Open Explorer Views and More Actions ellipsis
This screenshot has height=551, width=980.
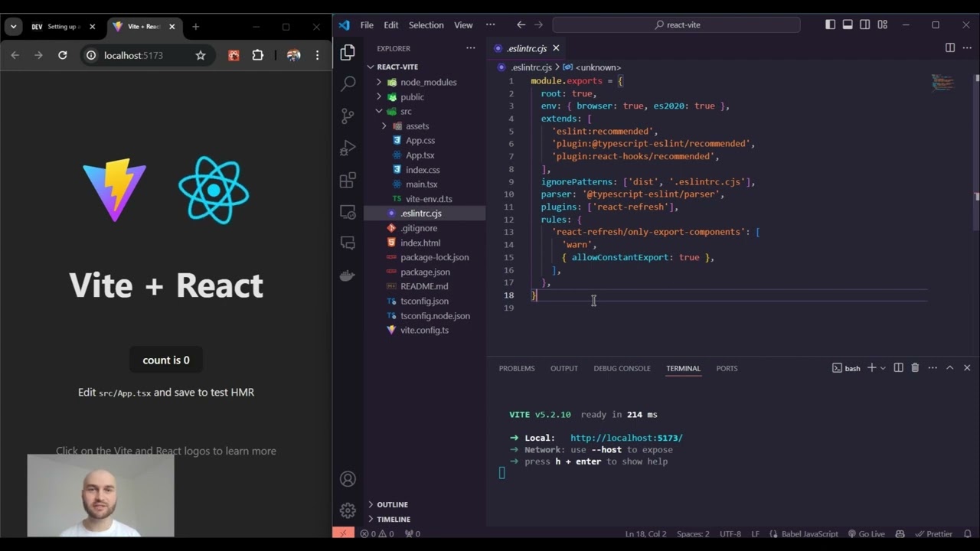[470, 48]
